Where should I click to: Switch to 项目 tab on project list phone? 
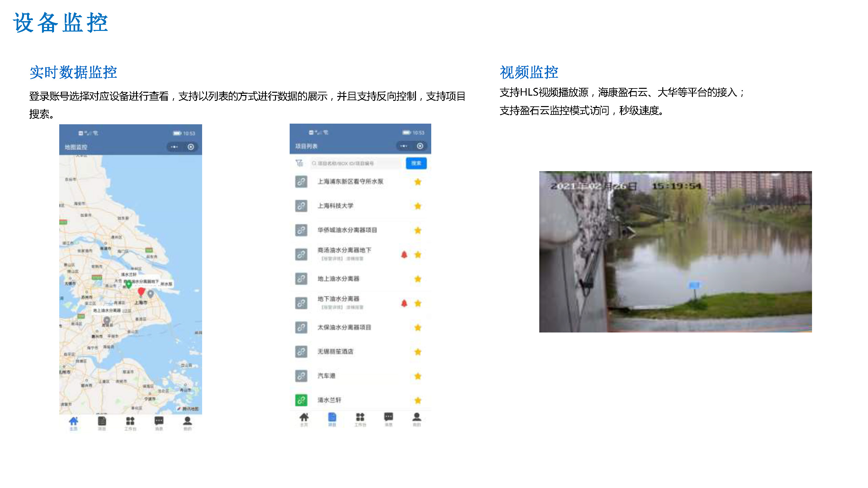[332, 420]
